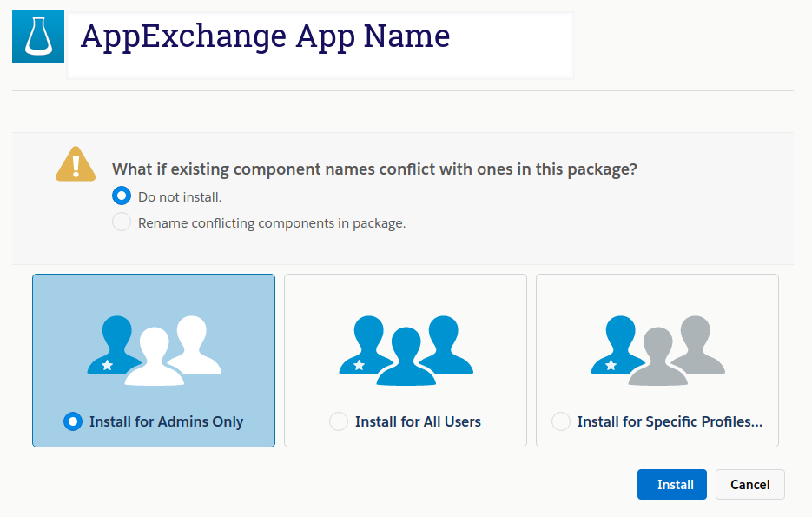Screen dimensions: 812x517
Task: Click the star badge on All Users icon
Action: coord(359,365)
